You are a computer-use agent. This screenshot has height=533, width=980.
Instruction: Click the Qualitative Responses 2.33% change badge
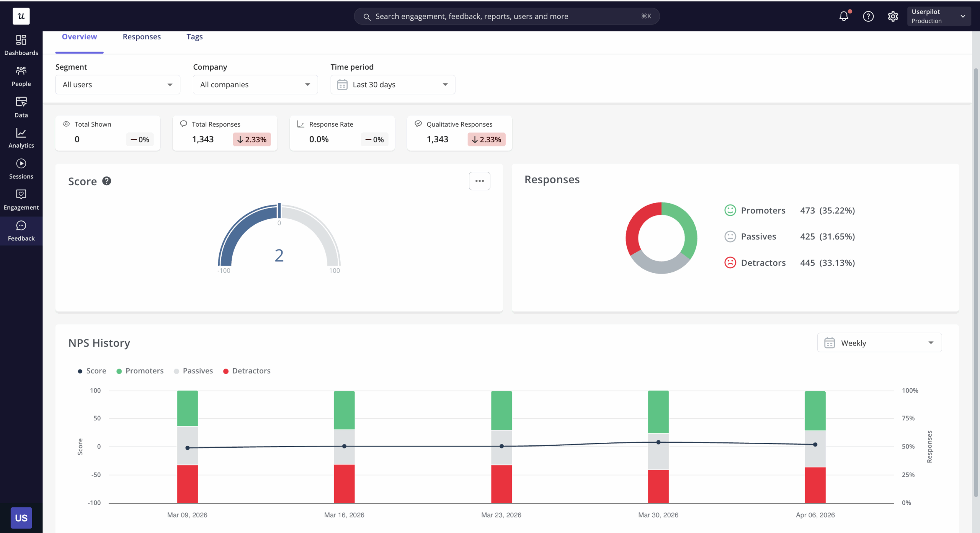click(487, 140)
